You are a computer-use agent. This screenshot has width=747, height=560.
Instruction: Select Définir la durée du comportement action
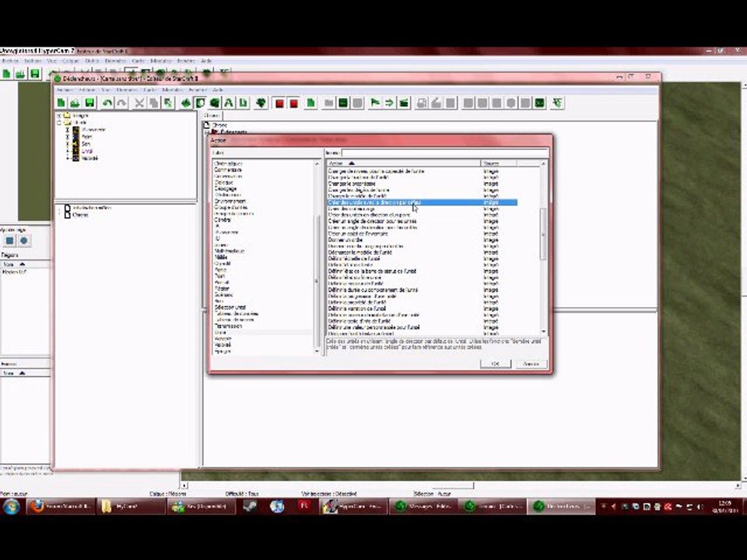click(x=373, y=289)
